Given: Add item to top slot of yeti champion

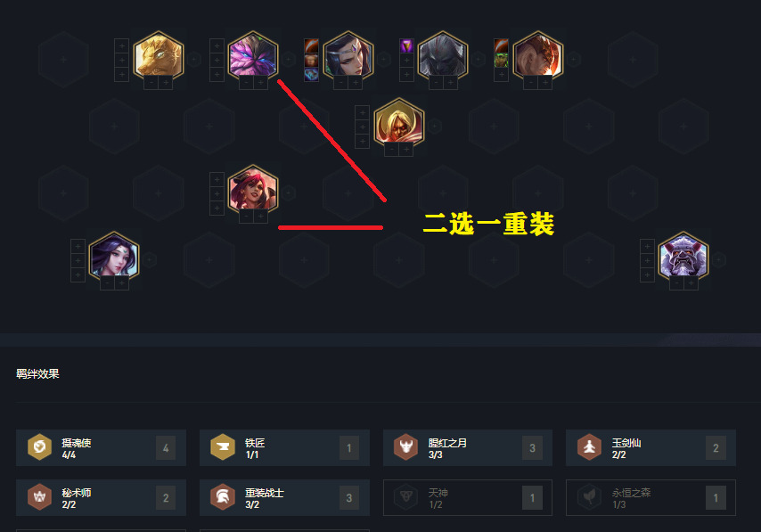Looking at the screenshot, I should click(647, 247).
